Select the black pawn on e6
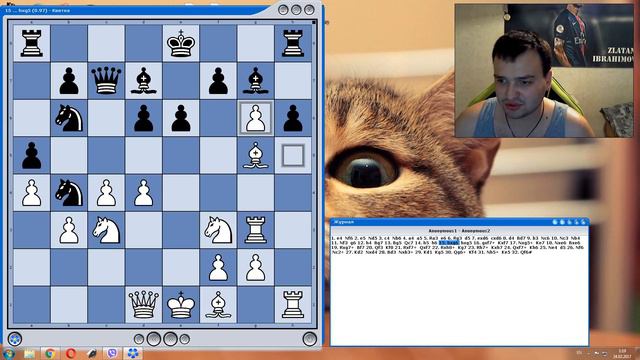Screen dimensions: 640x360 pos(181,118)
